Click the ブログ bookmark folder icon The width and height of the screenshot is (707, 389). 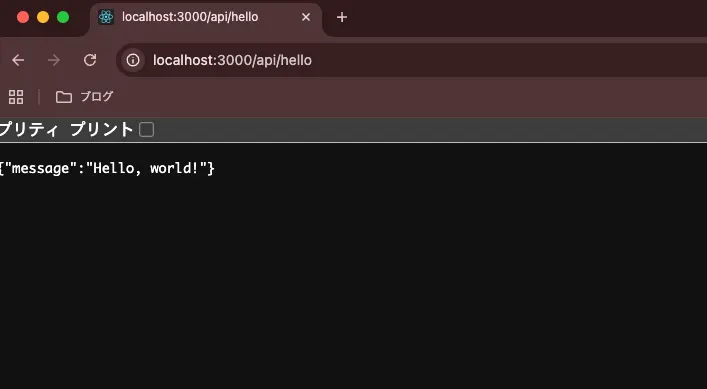pyautogui.click(x=64, y=97)
